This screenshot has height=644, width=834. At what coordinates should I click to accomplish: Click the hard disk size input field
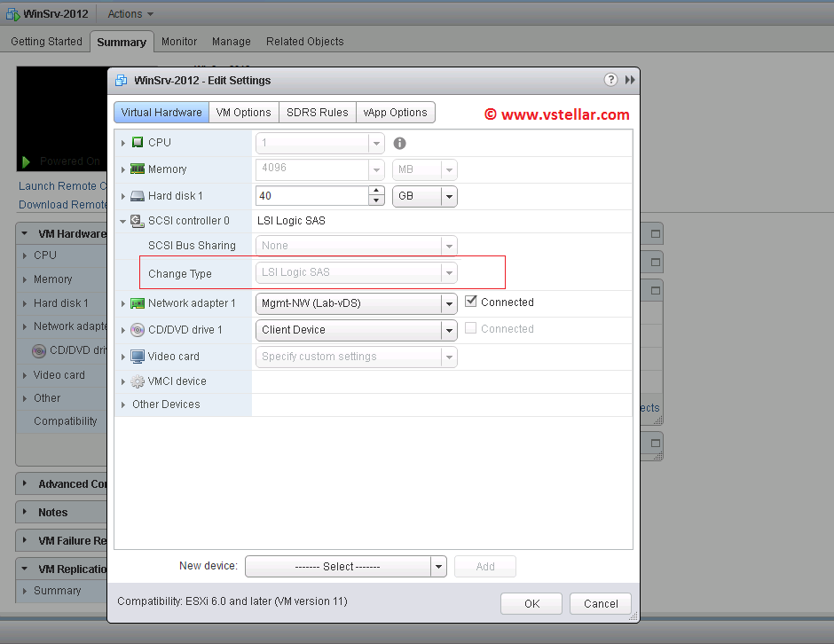coord(311,196)
